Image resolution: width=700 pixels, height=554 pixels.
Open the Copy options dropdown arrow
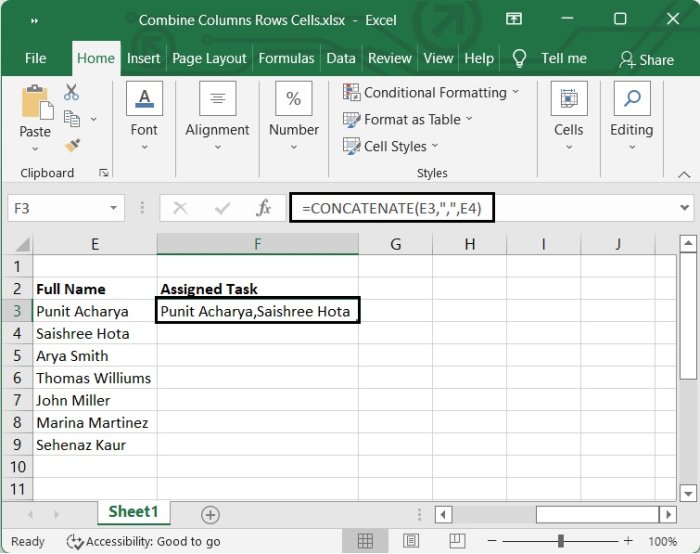[94, 119]
